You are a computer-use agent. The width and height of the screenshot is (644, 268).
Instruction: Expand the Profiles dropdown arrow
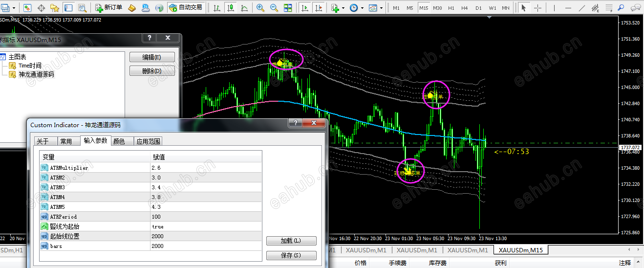pos(14,8)
